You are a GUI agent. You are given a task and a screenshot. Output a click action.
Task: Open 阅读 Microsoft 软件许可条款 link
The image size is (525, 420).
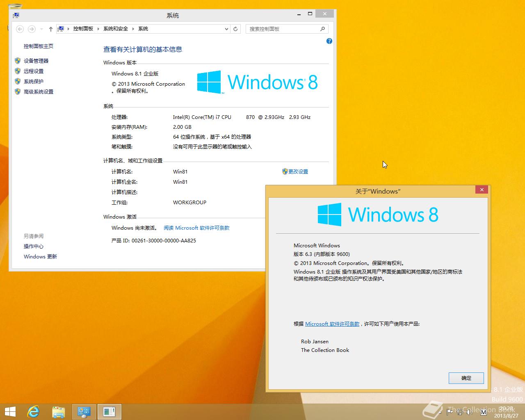196,228
